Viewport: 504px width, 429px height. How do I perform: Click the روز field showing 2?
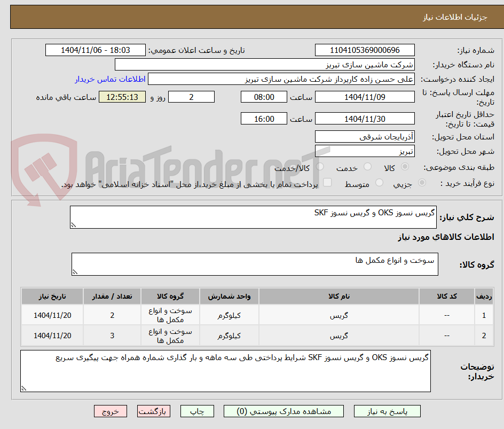(191, 97)
